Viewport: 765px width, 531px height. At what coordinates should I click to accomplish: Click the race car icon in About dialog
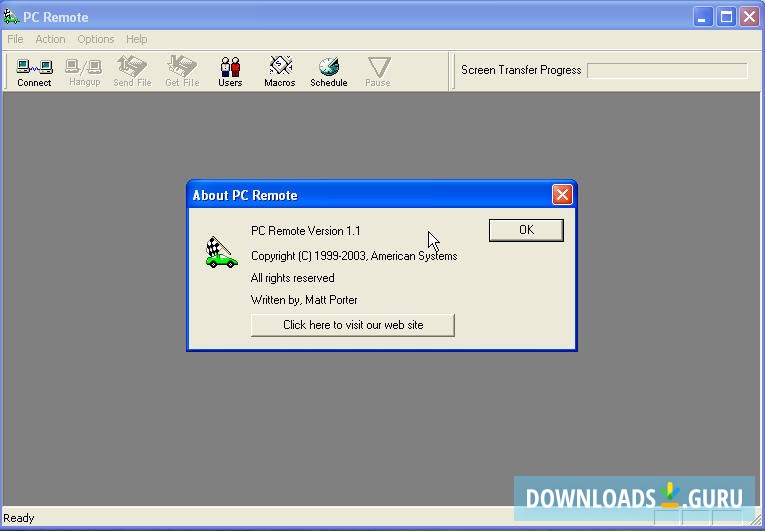point(221,252)
